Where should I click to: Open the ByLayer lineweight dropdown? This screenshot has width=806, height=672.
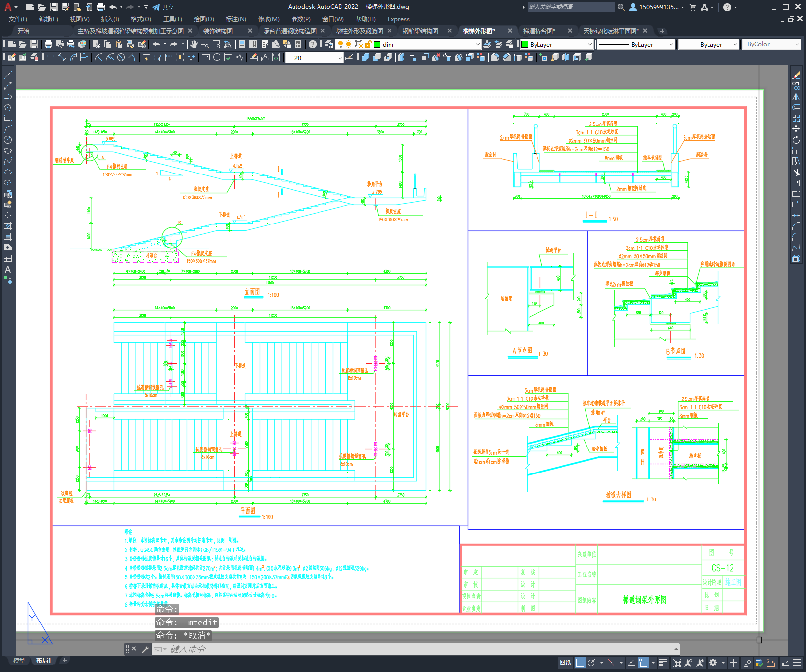(735, 44)
